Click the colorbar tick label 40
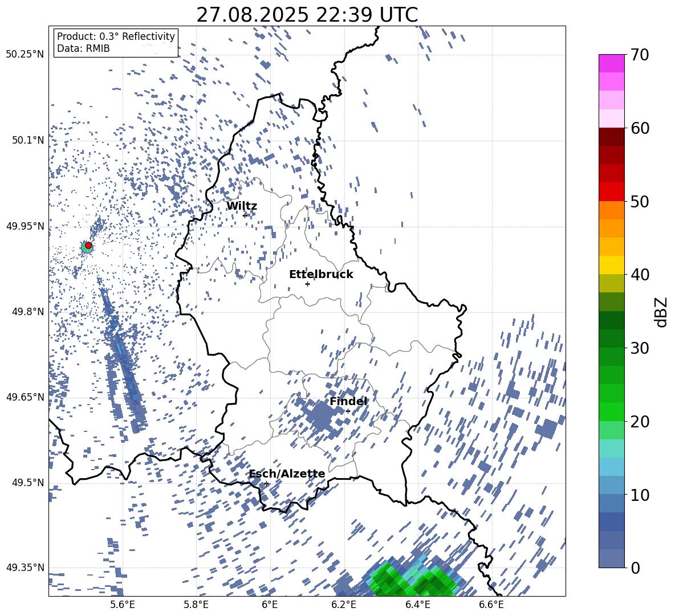 [640, 275]
